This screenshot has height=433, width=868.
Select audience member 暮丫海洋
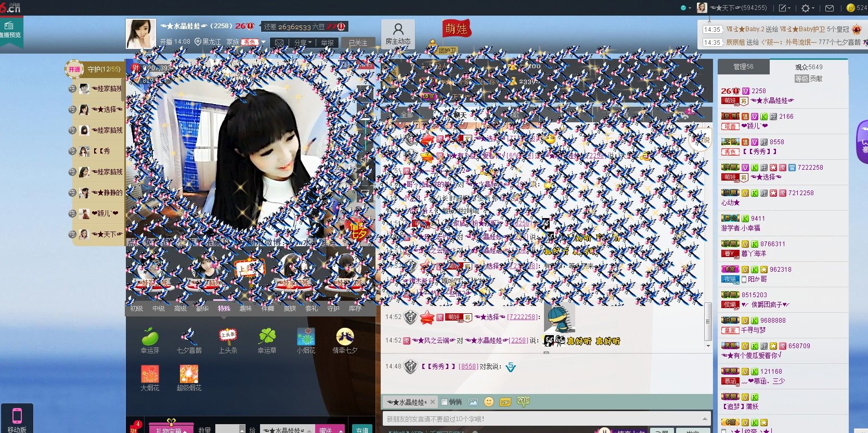pos(783,249)
